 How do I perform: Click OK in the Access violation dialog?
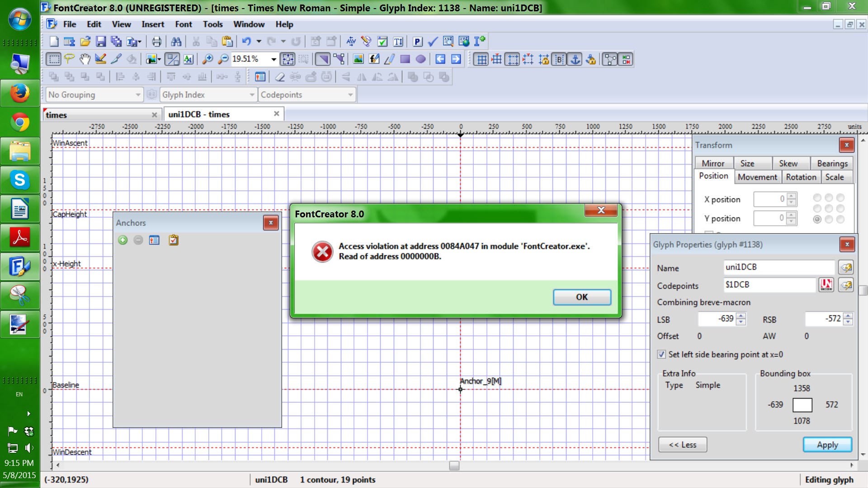[x=582, y=297]
